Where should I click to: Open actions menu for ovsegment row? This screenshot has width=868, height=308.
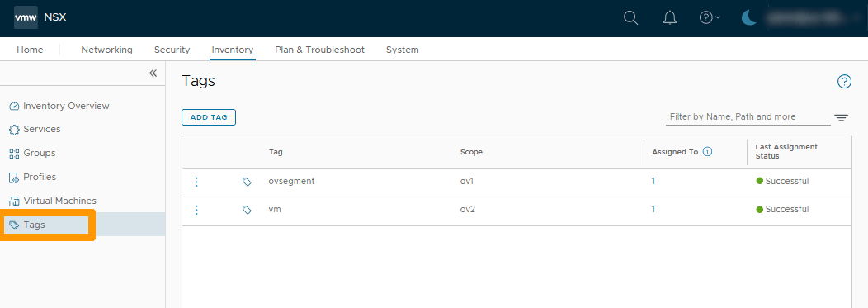click(x=196, y=182)
